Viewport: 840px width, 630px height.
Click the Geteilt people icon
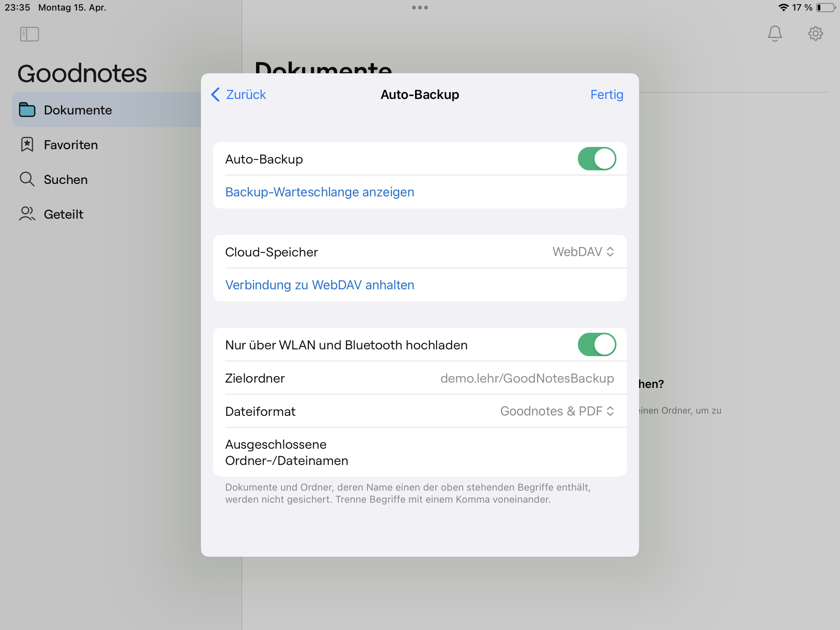27,214
